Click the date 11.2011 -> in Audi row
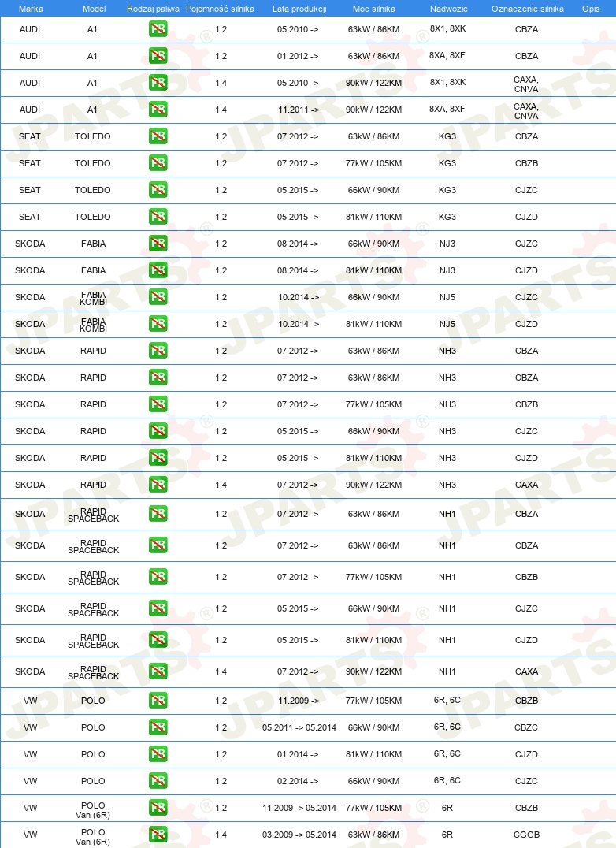The height and width of the screenshot is (848, 616). point(299,110)
